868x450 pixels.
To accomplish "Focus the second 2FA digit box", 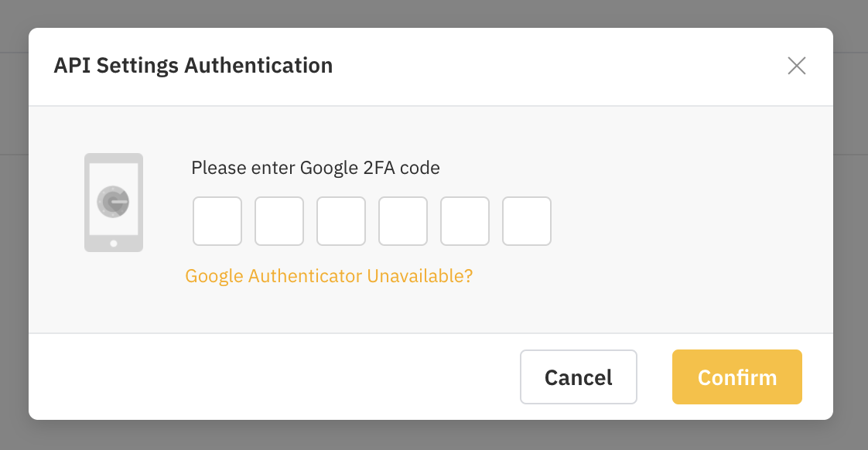I will pos(279,221).
